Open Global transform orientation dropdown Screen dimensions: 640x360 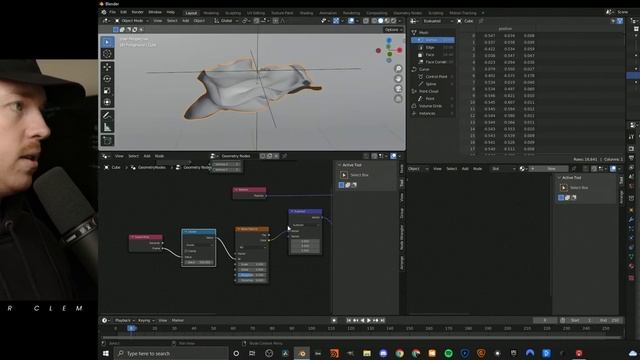[x=225, y=21]
